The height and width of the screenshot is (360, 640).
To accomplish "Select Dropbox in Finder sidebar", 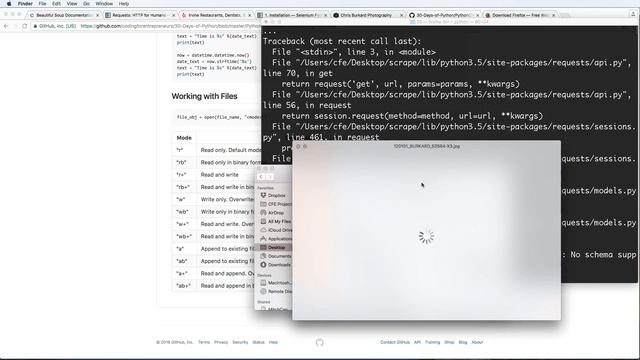I will click(x=276, y=196).
